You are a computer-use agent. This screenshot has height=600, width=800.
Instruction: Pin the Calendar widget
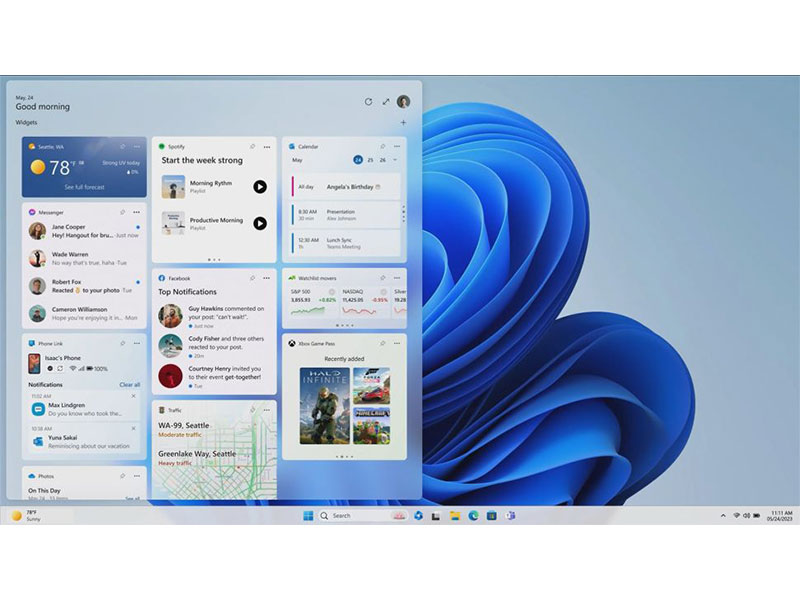click(x=383, y=146)
